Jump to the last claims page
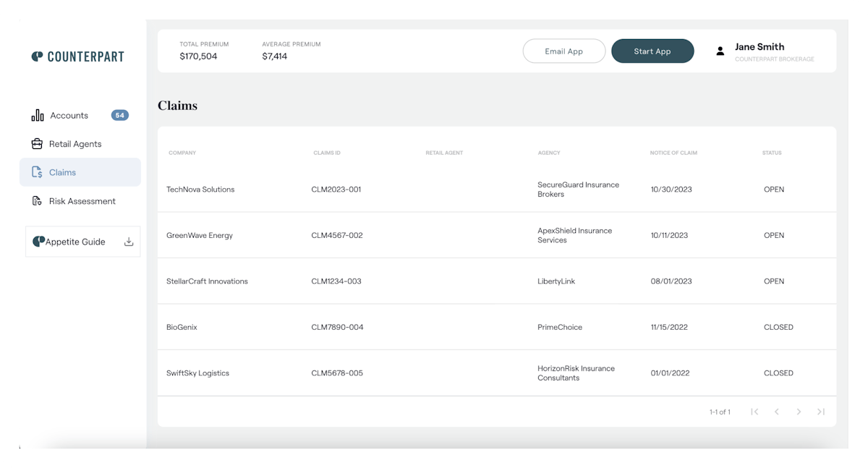Image resolution: width=868 pixels, height=468 pixels. tap(821, 412)
